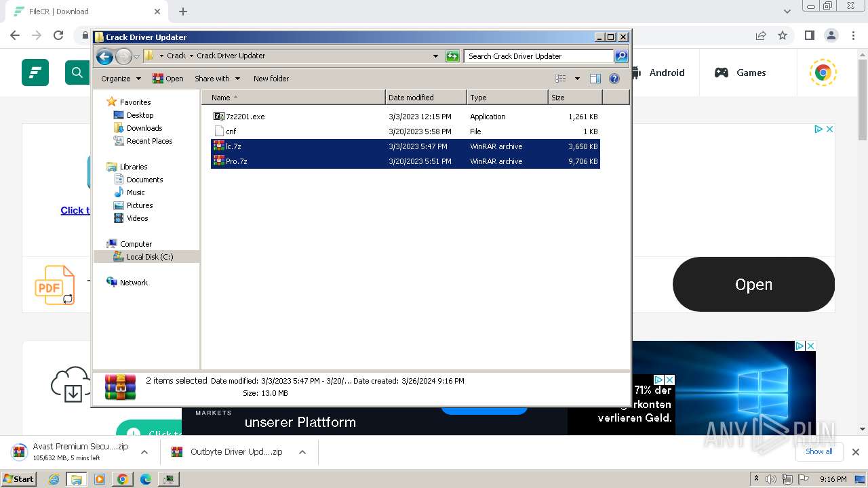Select the lc.7z archive
Screen dimensions: 868x488
[x=406, y=146]
